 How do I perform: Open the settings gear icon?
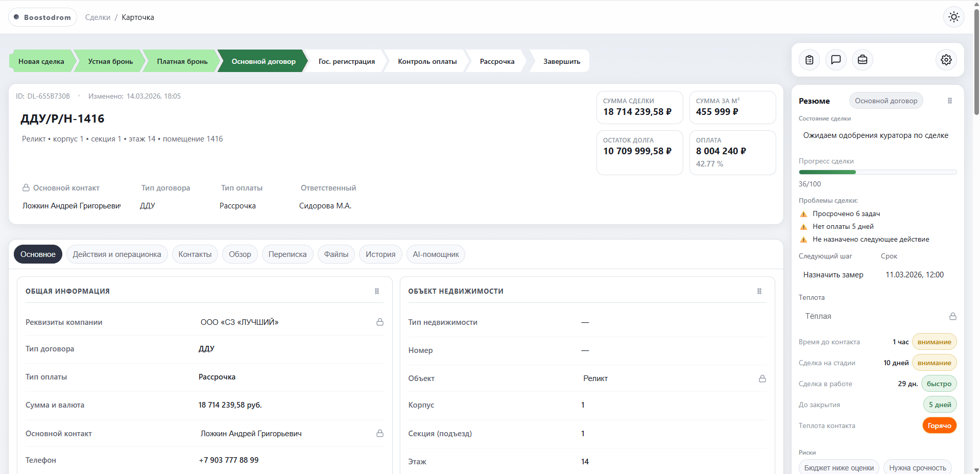(946, 60)
